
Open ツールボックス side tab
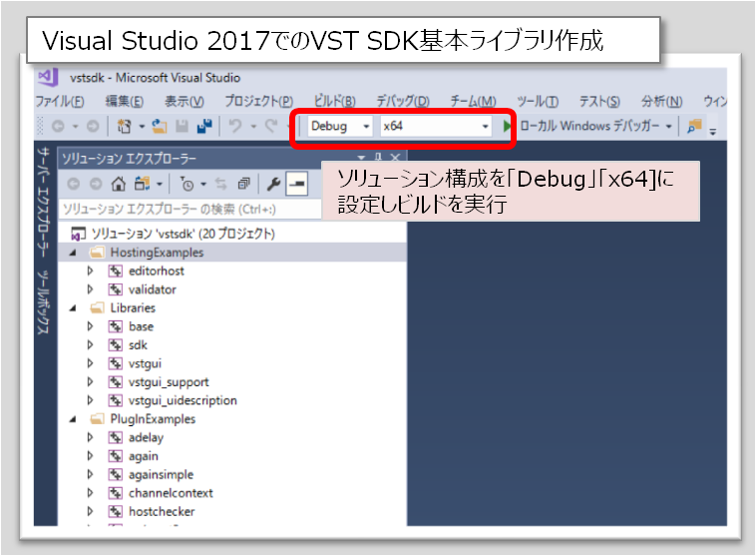tap(43, 302)
